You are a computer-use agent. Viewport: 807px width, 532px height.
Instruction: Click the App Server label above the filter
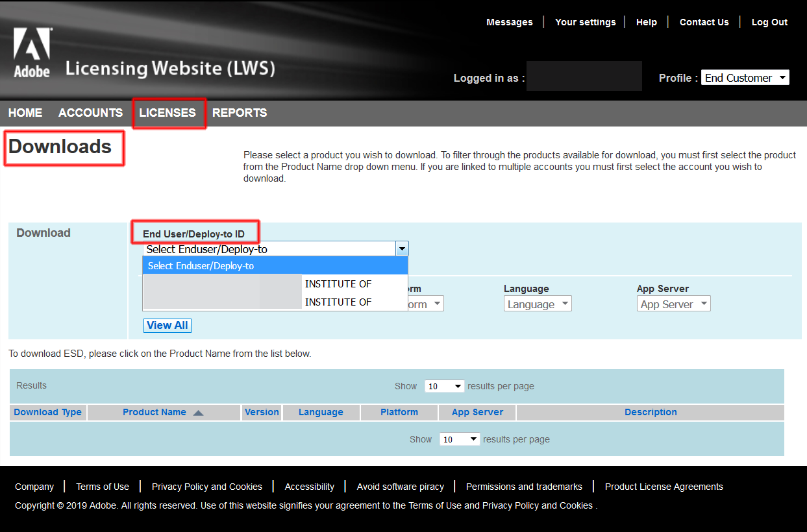tap(663, 289)
